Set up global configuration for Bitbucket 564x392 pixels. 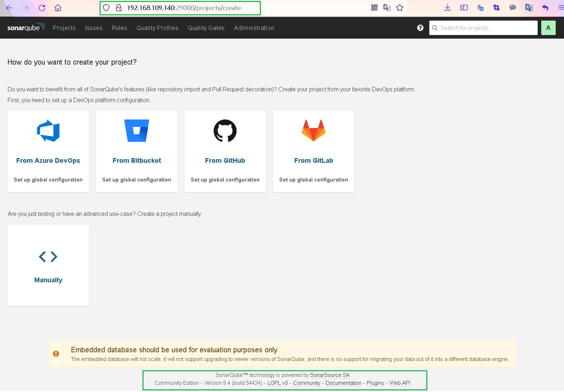pyautogui.click(x=136, y=180)
